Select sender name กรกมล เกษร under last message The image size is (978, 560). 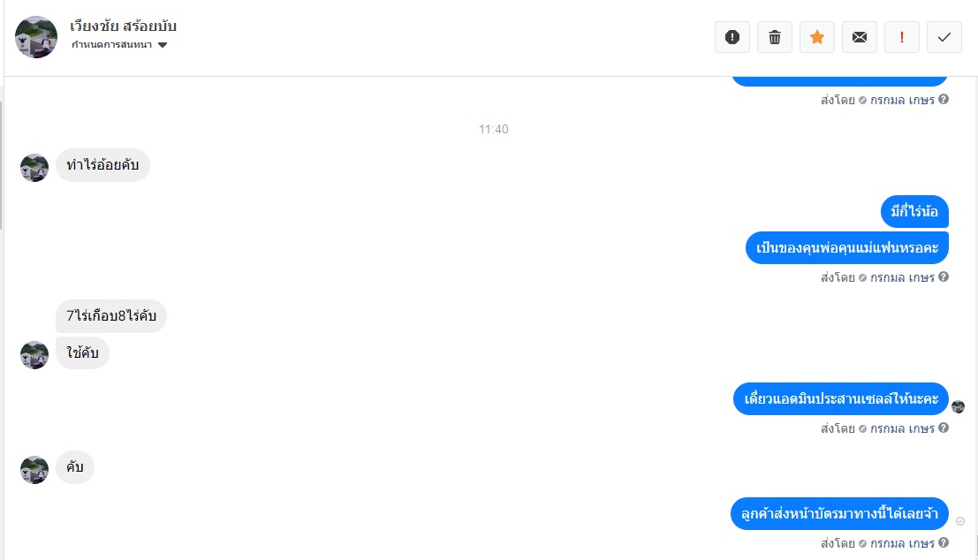click(x=903, y=543)
